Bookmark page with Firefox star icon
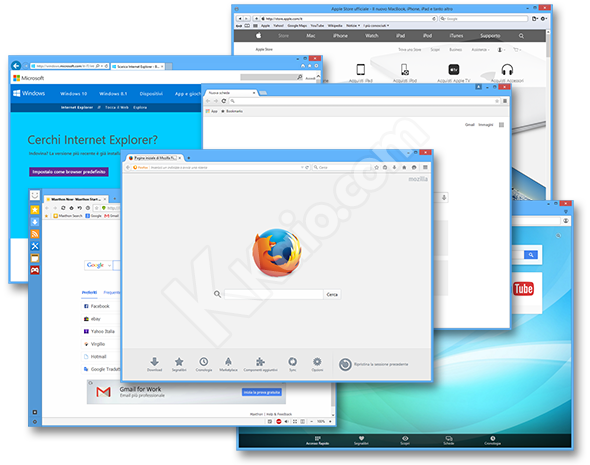590x465 pixels. 376,167
